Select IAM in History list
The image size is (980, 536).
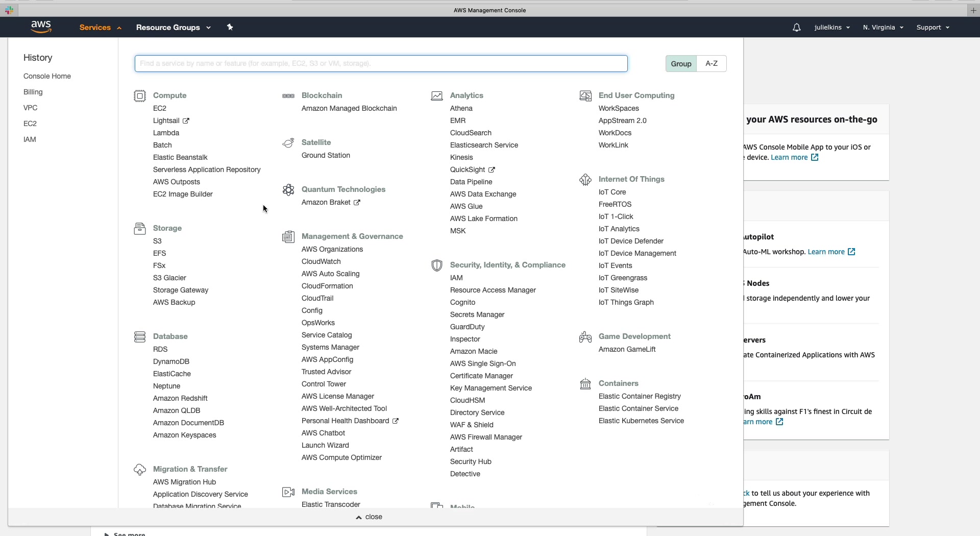coord(30,140)
